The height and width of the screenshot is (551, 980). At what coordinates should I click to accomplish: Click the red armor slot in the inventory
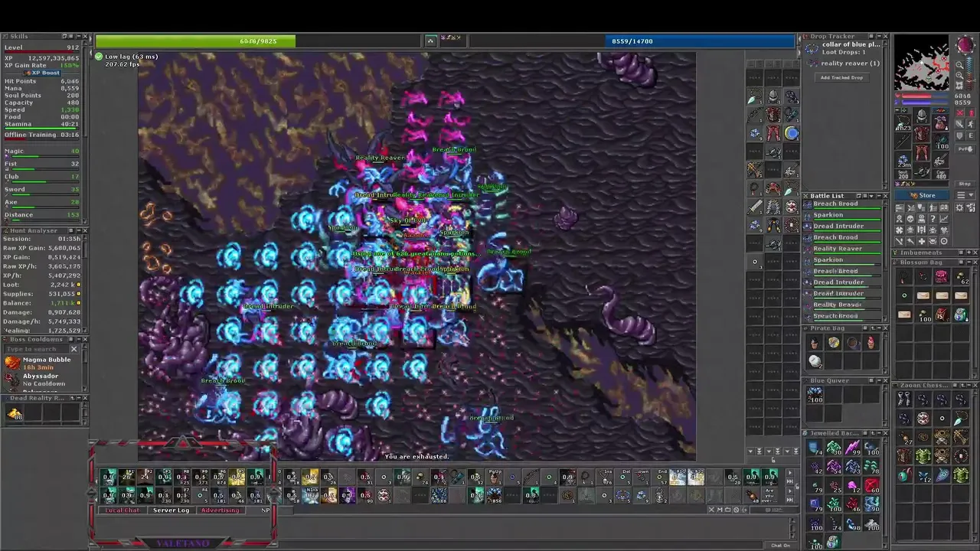[x=921, y=133]
